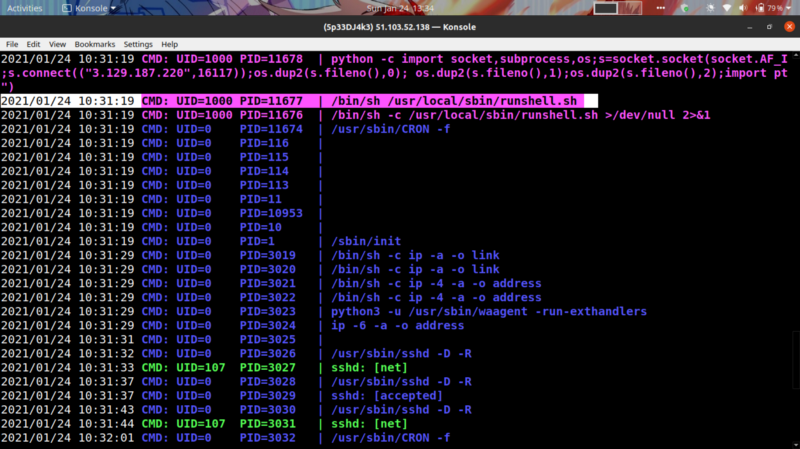This screenshot has width=800, height=449.
Task: Click PID=3019 ip -a -o link line
Action: [x=250, y=256]
